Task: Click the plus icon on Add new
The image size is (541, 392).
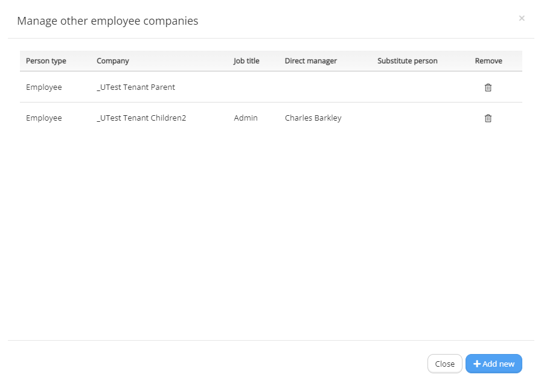Action: [477, 364]
